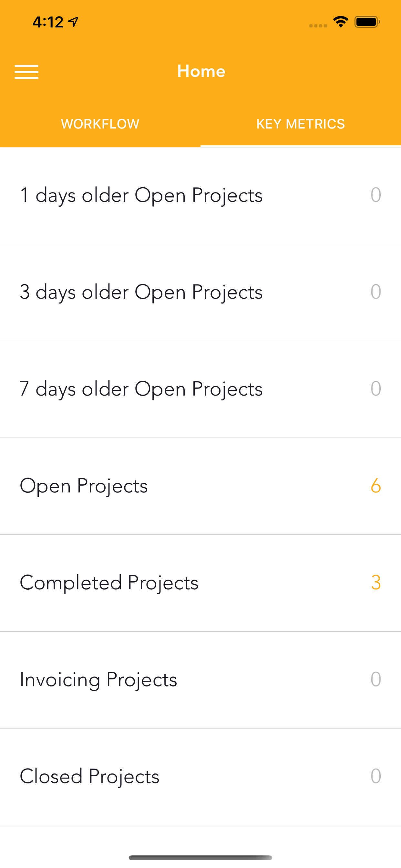Tap the home indicator bar at the bottom
Viewport: 401px width, 868px height.
click(x=200, y=858)
